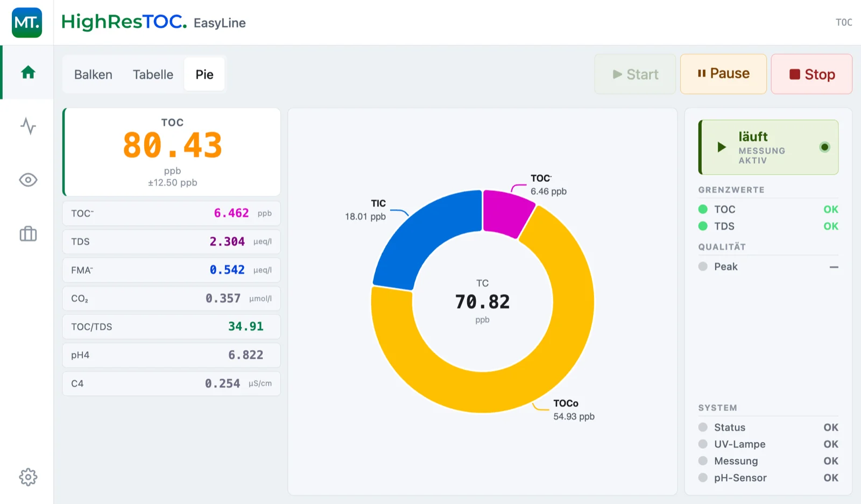Click the MT logo icon
Screen dimensions: 861x504
coord(27,23)
